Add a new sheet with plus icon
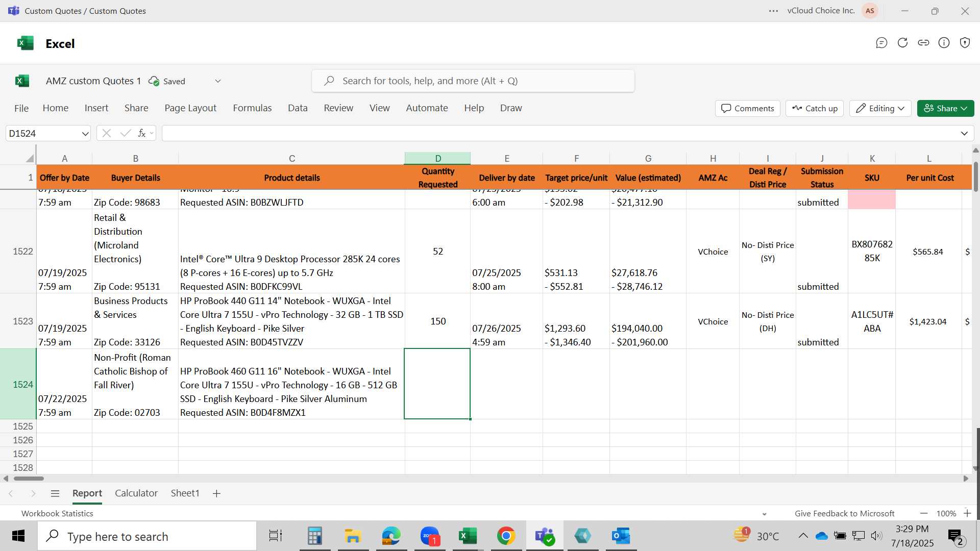The width and height of the screenshot is (980, 551). (x=216, y=493)
